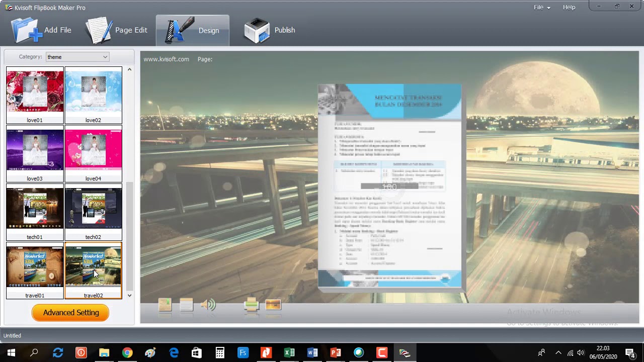Open the orange PDF app in taskbar
The image size is (644, 362).
(x=266, y=353)
